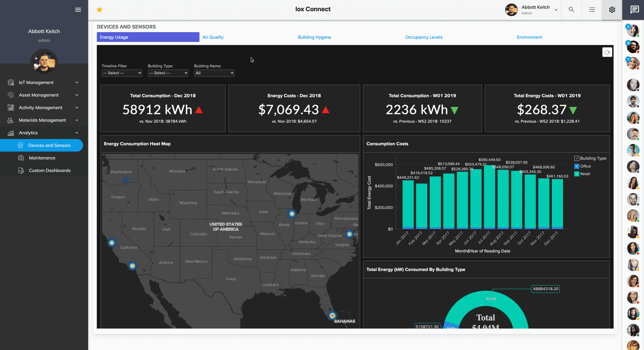This screenshot has width=644, height=350.
Task: Click the Custom Dashboards document icon
Action: point(21,170)
